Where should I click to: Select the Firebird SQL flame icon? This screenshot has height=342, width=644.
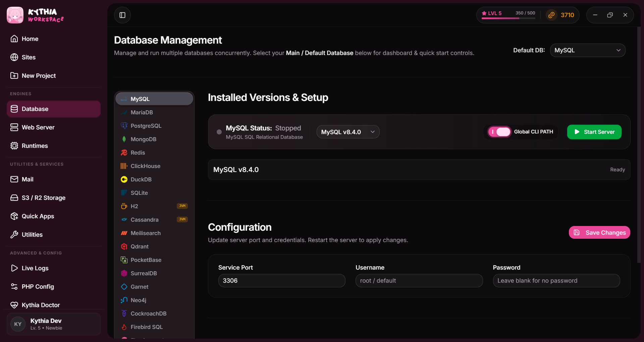[124, 327]
